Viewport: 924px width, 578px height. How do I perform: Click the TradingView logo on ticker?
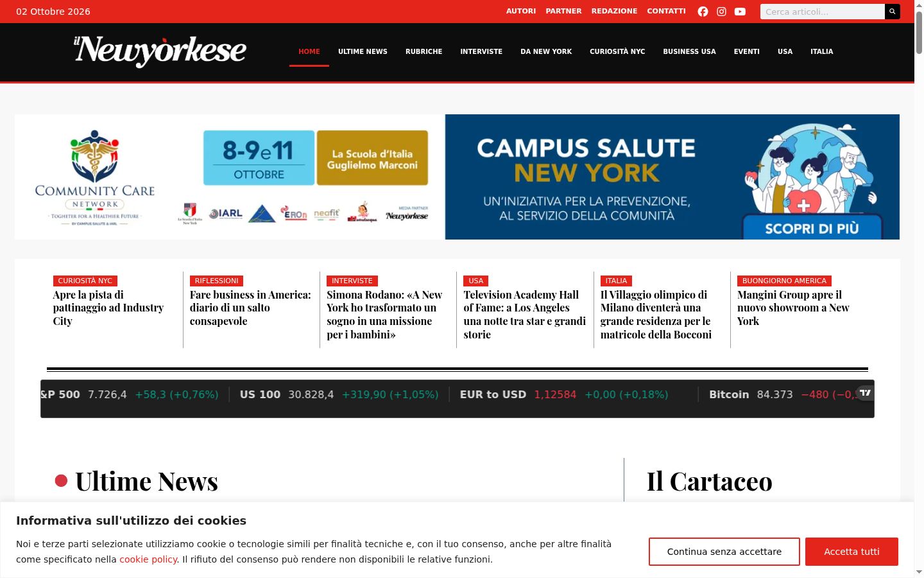coord(866,392)
